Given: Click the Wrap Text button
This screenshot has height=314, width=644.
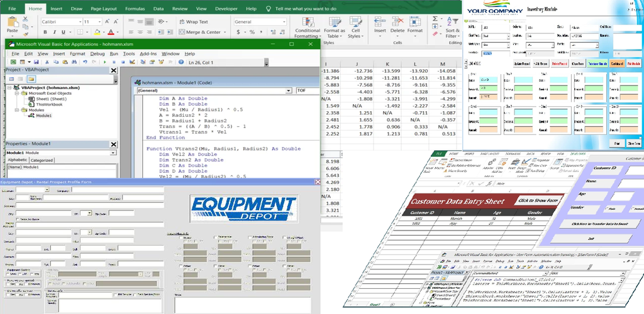Looking at the screenshot, I should (194, 22).
